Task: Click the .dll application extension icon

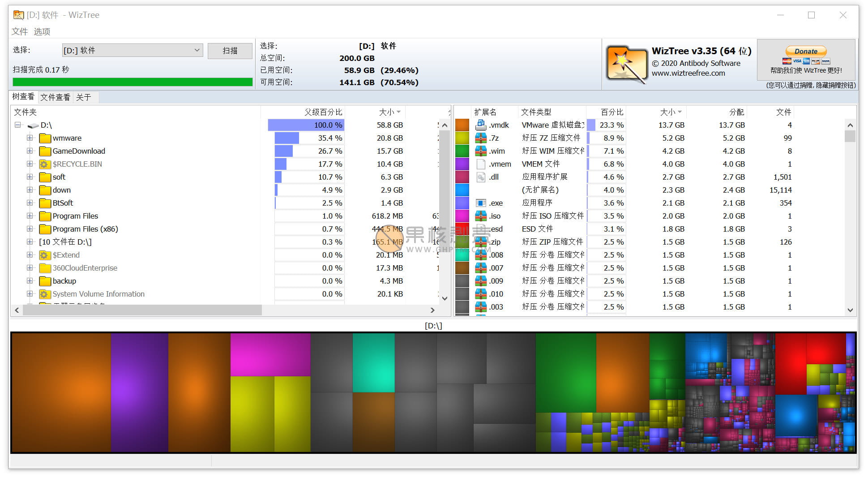Action: (x=481, y=177)
